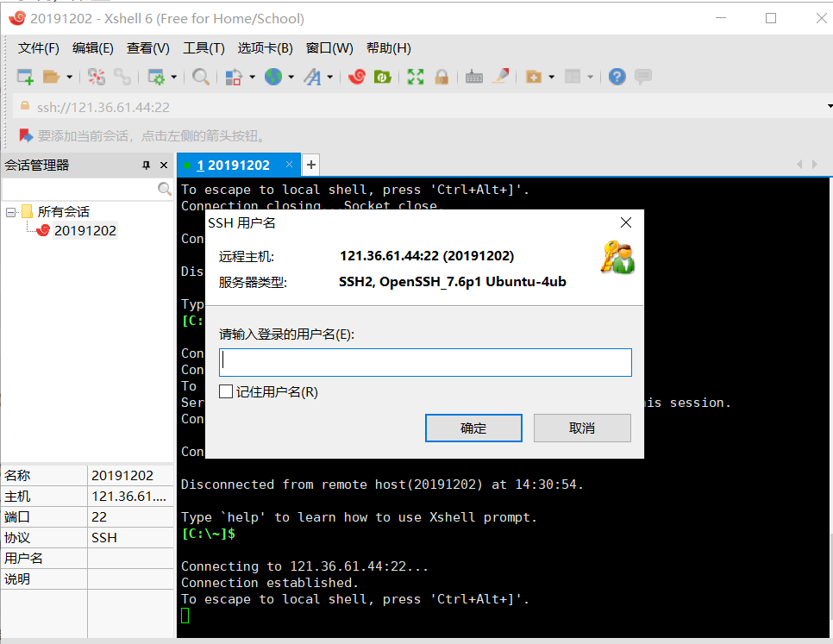Click the username input field
The height and width of the screenshot is (644, 833).
425,362
